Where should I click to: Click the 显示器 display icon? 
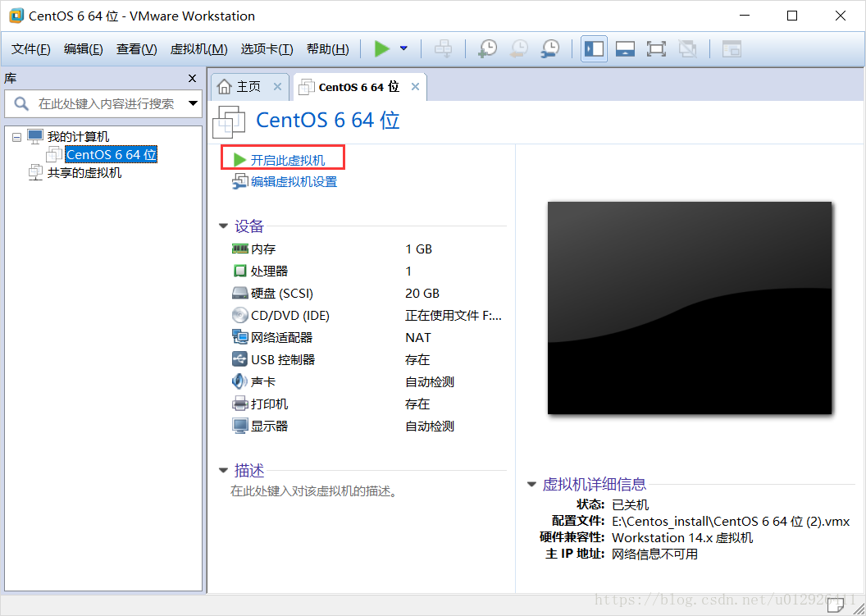coord(239,426)
